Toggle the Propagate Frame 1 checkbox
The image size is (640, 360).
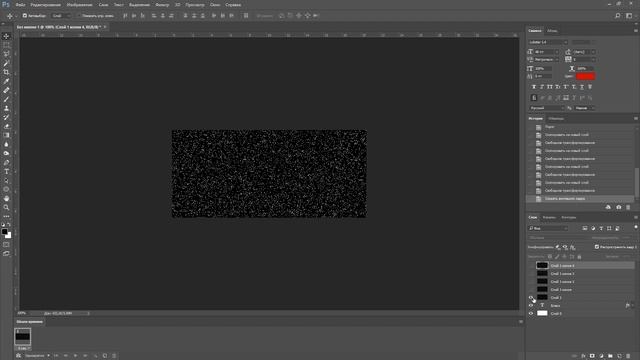click(597, 247)
